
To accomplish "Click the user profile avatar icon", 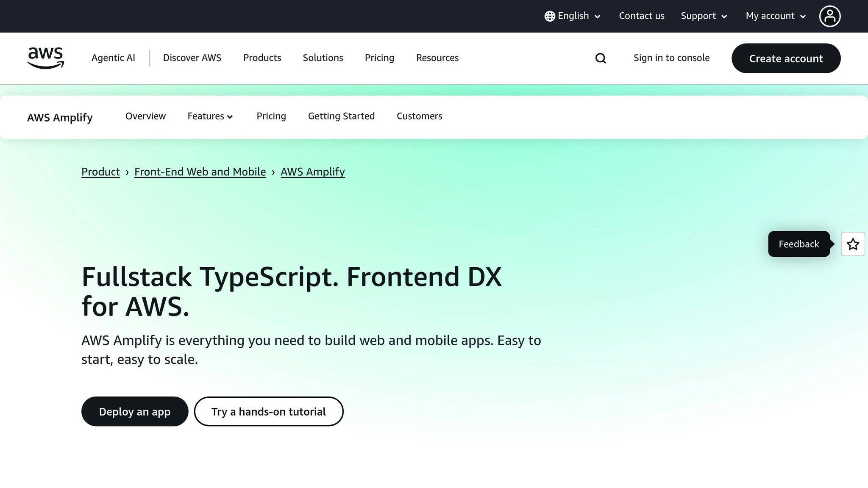I will click(829, 16).
